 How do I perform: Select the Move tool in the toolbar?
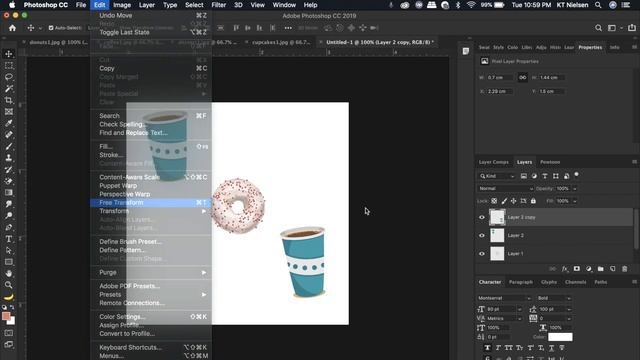(9, 54)
